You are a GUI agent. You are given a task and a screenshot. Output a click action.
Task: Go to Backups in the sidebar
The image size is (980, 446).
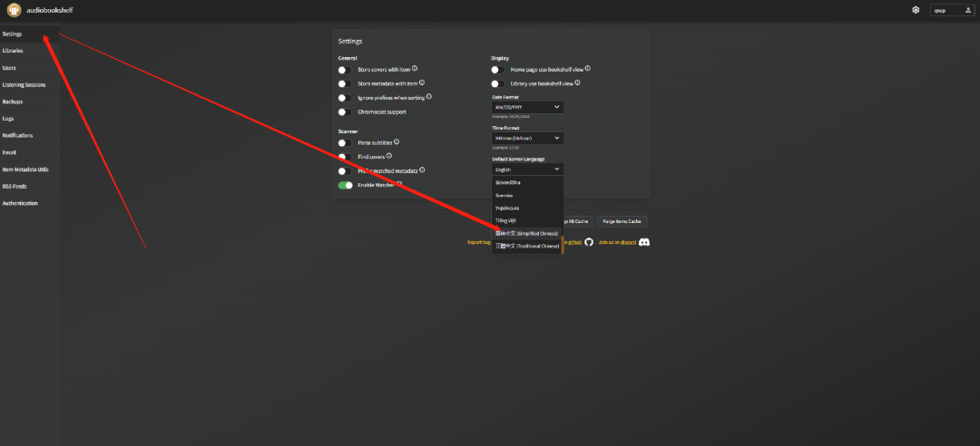tap(13, 102)
